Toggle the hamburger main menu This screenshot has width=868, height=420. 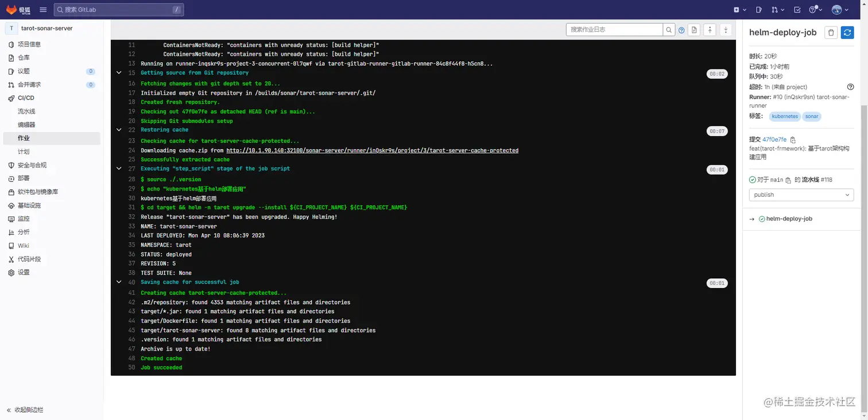tap(44, 10)
